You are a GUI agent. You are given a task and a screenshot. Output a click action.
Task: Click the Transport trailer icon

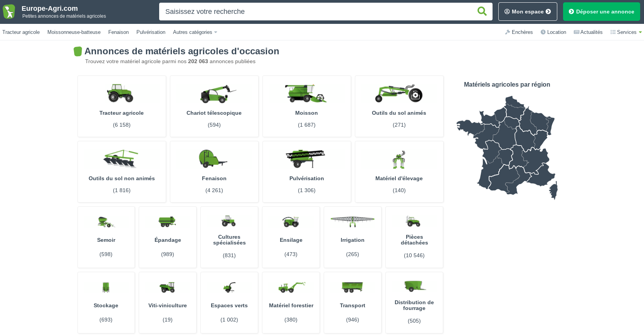tap(352, 287)
